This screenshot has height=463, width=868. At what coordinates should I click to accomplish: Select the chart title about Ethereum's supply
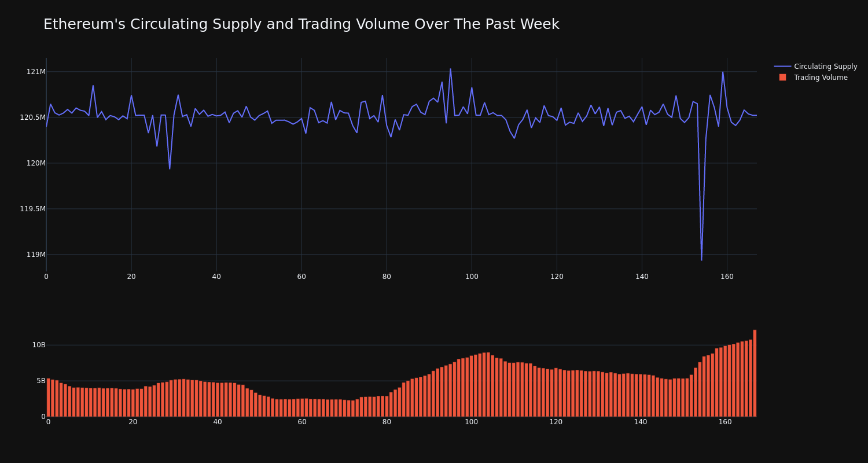point(301,24)
